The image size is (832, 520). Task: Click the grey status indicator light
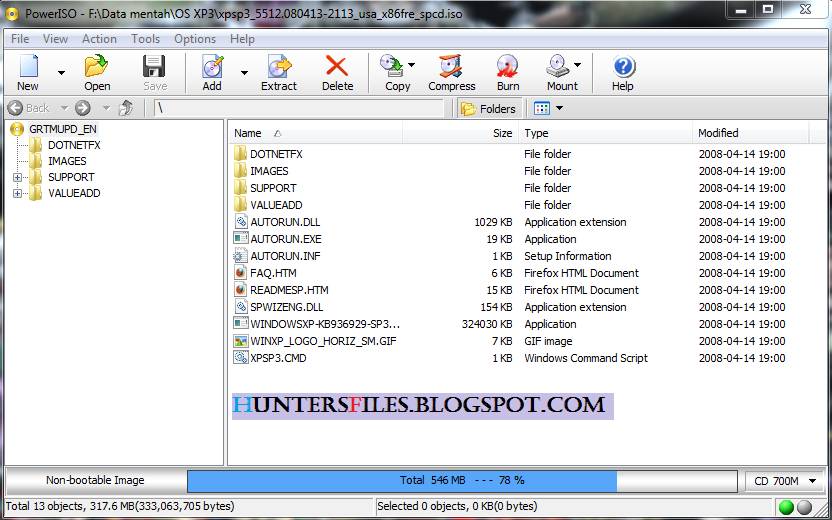click(x=805, y=507)
